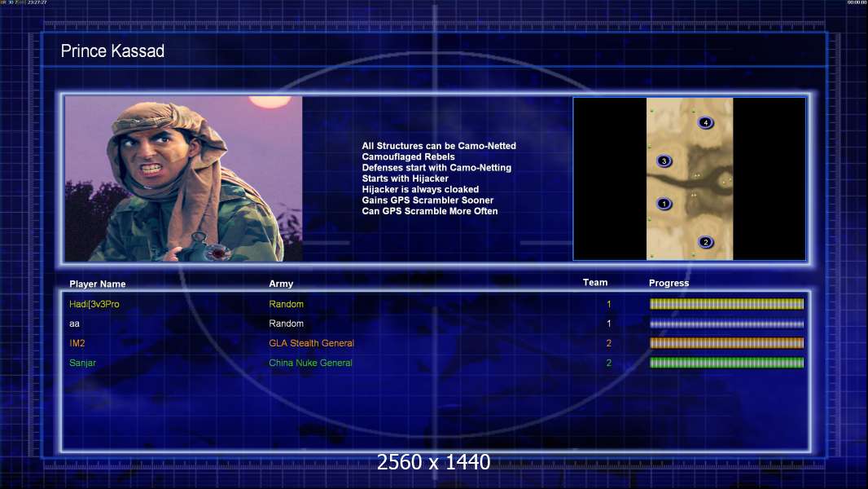Click the clock readout in top-left corner
This screenshot has height=489, width=868.
(x=37, y=2)
